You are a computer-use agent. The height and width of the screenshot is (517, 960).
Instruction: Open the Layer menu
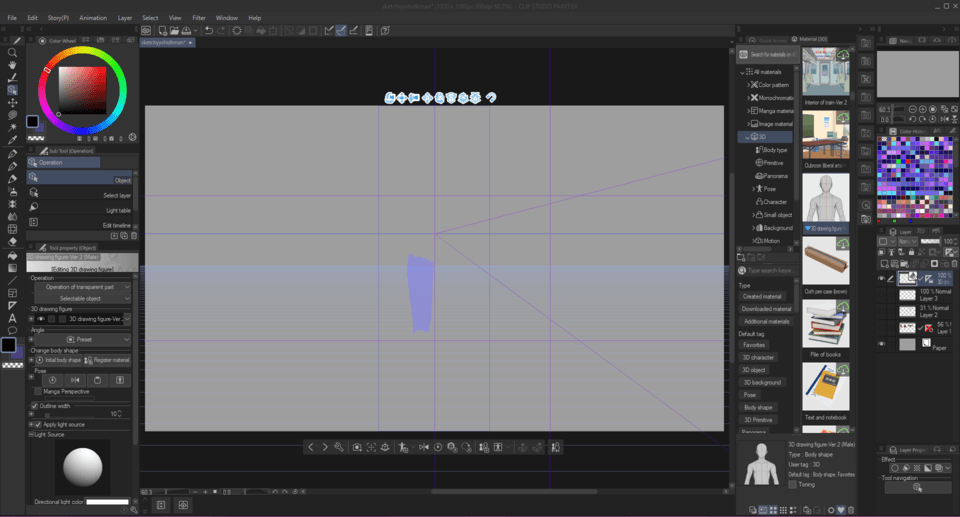125,18
